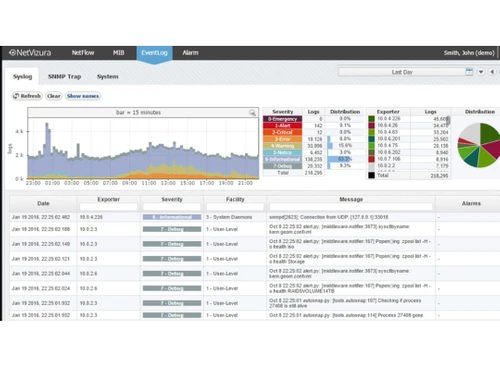The height and width of the screenshot is (375, 500).
Task: Select the 1-Alert severity label
Action: click(283, 126)
